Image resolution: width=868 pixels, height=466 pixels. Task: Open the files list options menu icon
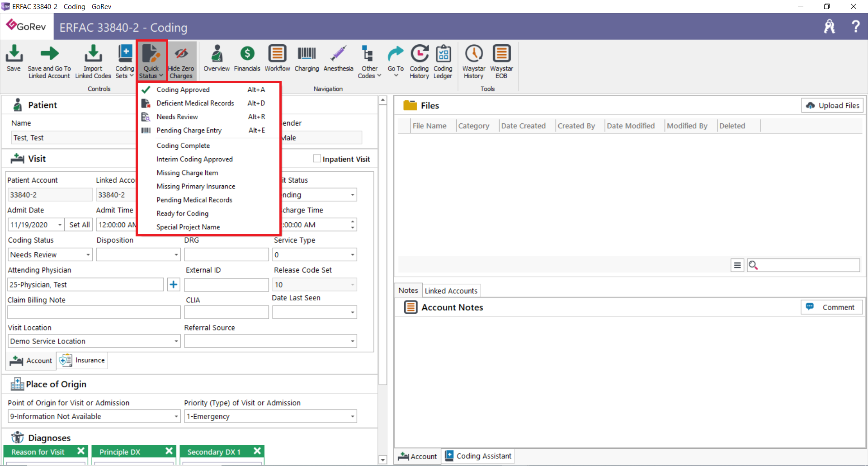pos(737,265)
